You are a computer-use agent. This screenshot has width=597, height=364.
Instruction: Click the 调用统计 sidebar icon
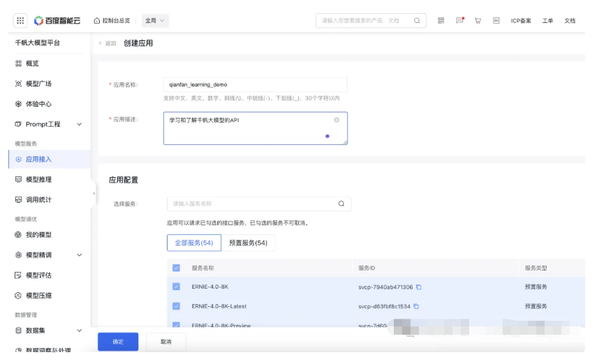18,199
